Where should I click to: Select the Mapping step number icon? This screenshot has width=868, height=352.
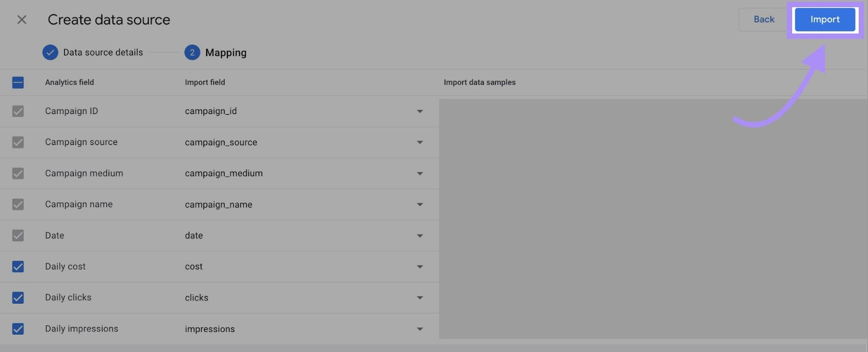tap(192, 52)
